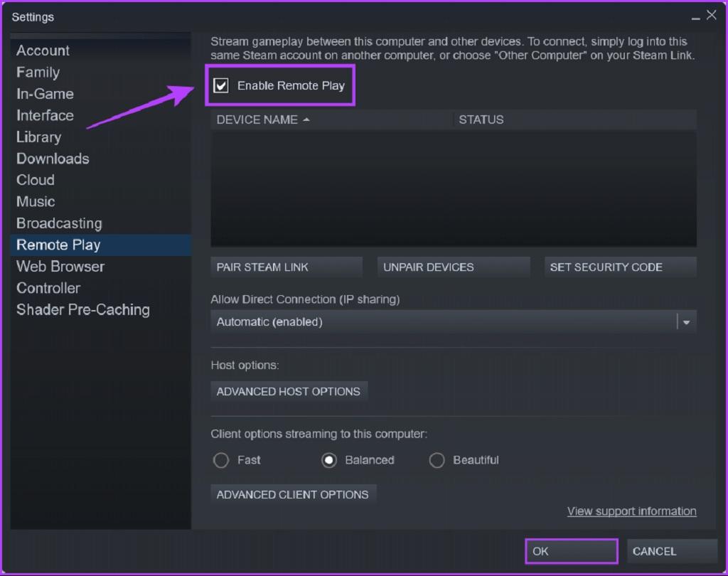Close the Settings window with the X
728x576 pixels.
coord(711,15)
